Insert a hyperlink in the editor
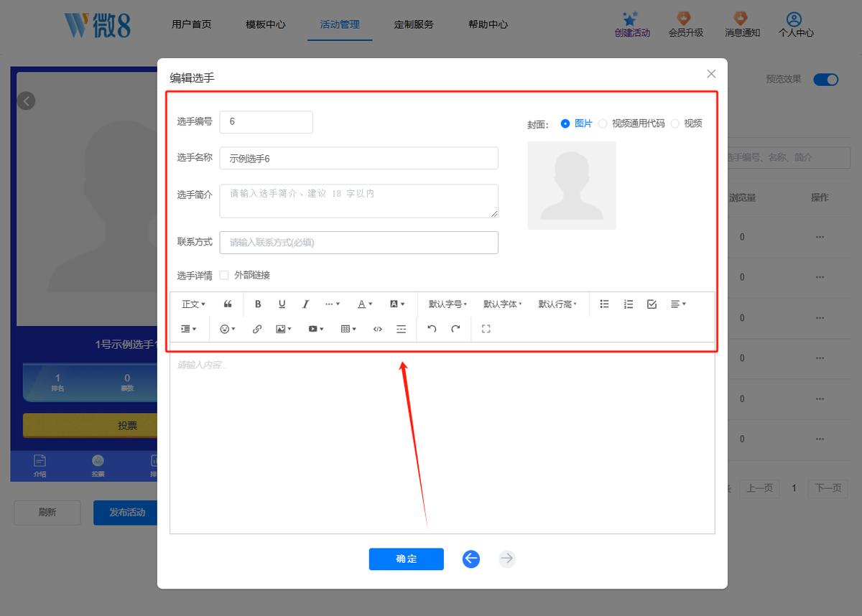Screen dimensions: 862x616 (x=257, y=329)
